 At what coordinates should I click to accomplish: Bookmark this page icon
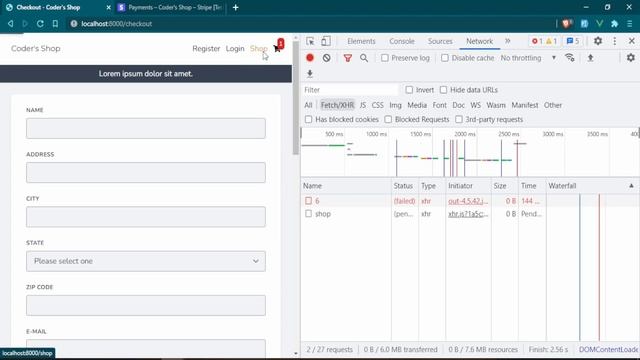[55, 24]
